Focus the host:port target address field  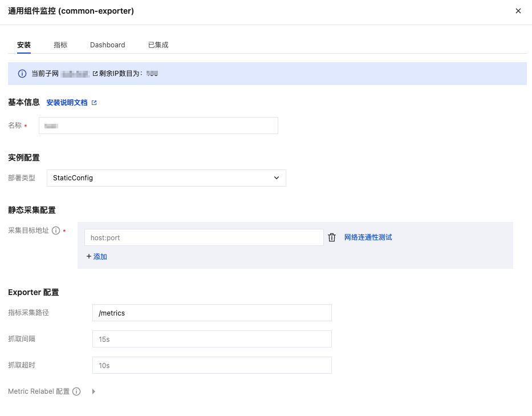(204, 237)
